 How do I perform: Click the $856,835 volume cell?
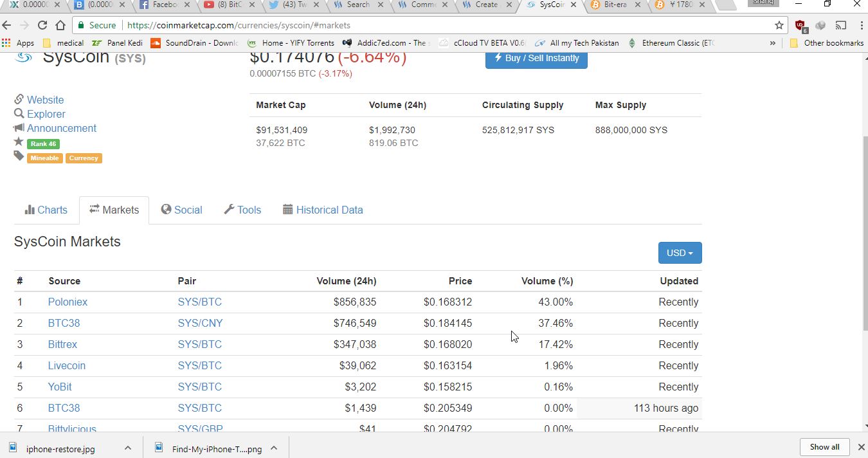(x=355, y=302)
